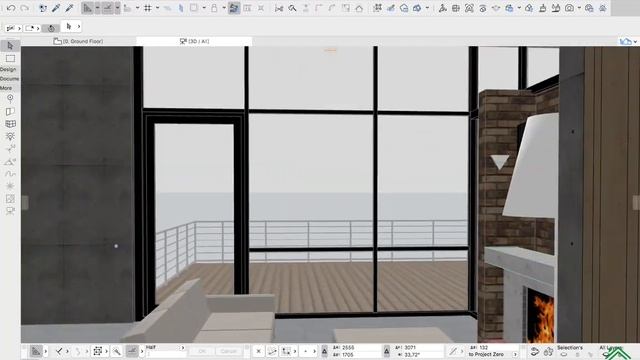The height and width of the screenshot is (360, 640).
Task: Open the Snap Guides dropdown arrow
Action: click(117, 8)
